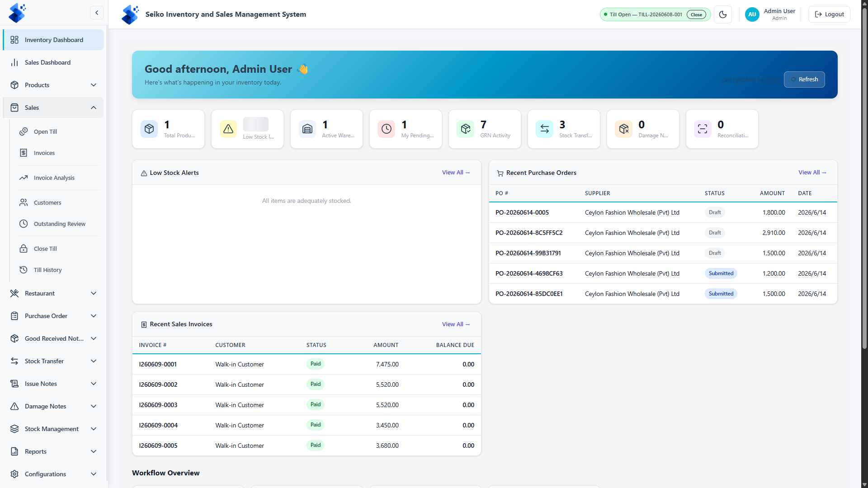Open purchase order PO-20260614-85DC0EE1
The image size is (868, 488).
(529, 294)
